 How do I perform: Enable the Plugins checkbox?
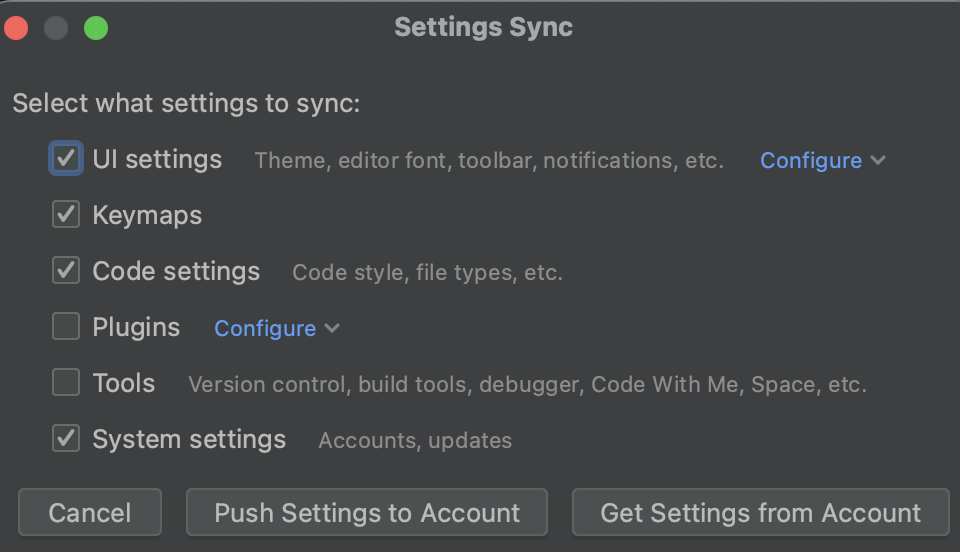[66, 327]
